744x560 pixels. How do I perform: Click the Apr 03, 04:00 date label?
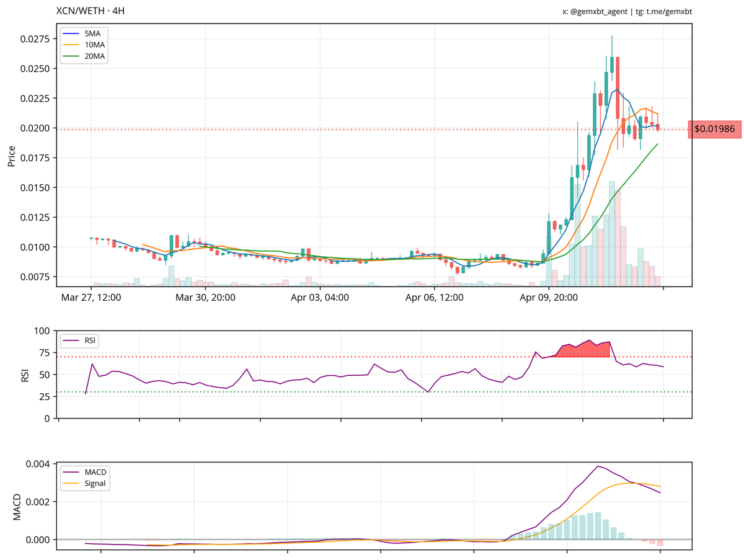click(319, 298)
